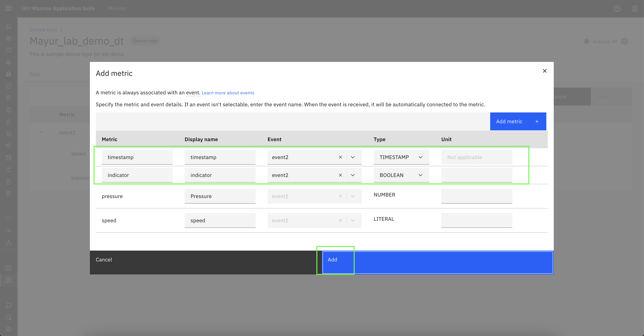This screenshot has width=644, height=336.
Task: Click the NUMBER type text
Action: click(x=384, y=195)
